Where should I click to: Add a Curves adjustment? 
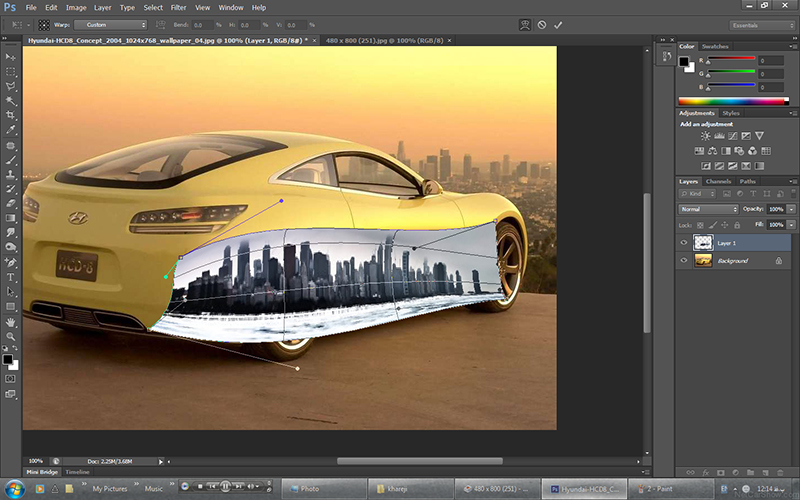tap(733, 136)
